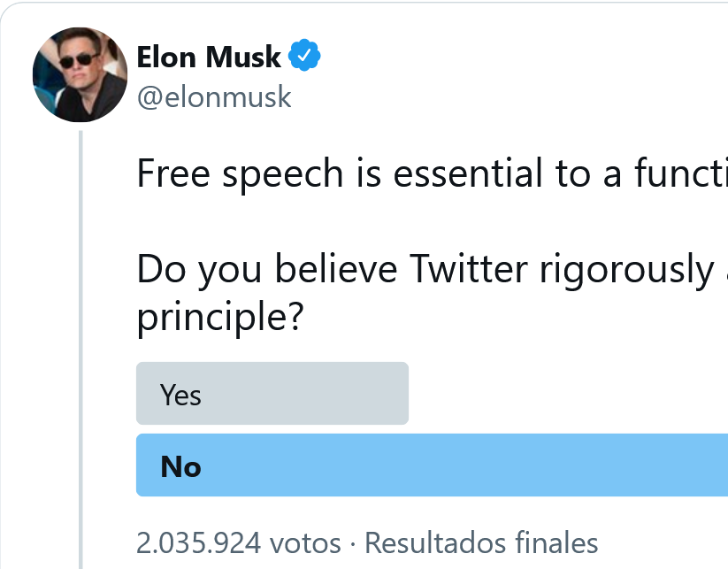Click the word Do starting the question
728x569 pixels.
161,269
